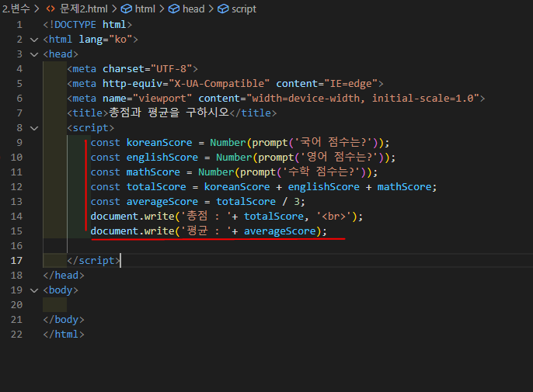Click line number 1 in the gutter
The image size is (533, 392).
[x=19, y=25]
